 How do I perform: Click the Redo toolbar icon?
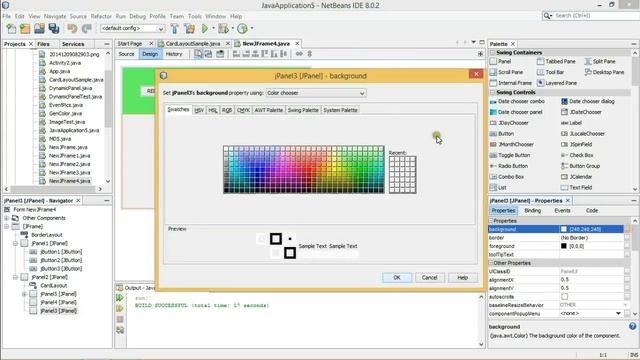[x=86, y=29]
